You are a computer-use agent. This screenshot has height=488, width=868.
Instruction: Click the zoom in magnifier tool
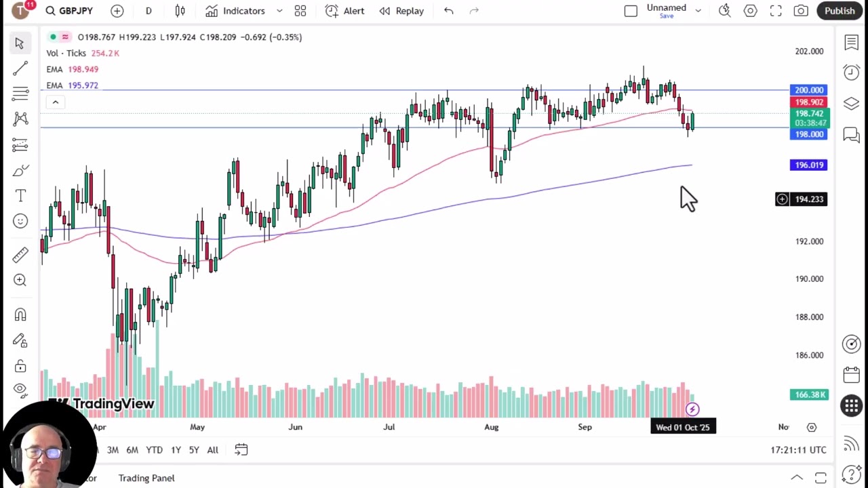coord(20,280)
